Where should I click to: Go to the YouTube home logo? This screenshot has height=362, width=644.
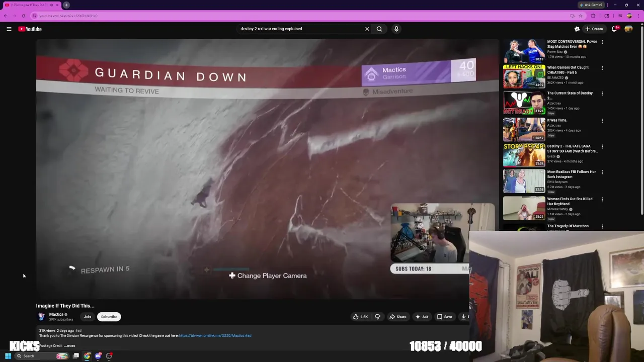(30, 29)
